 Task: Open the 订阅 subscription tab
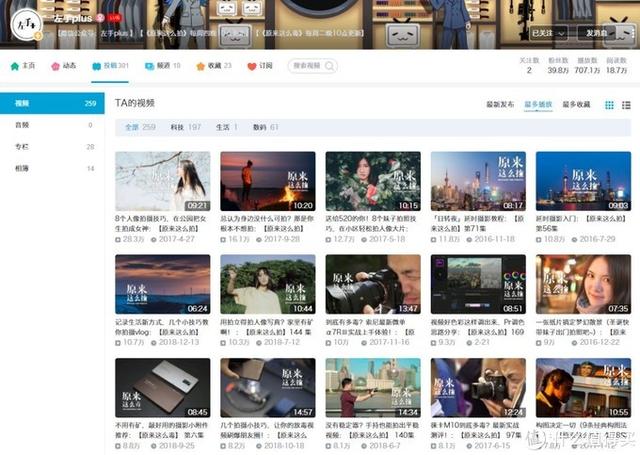coord(260,66)
